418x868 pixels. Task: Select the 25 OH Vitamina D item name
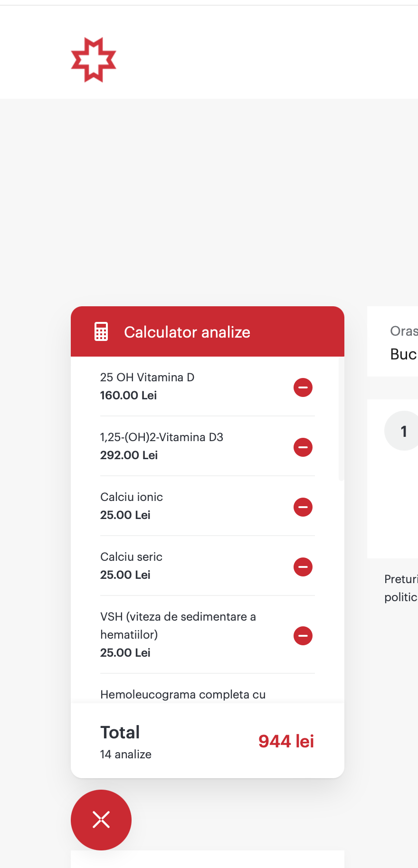[147, 377]
